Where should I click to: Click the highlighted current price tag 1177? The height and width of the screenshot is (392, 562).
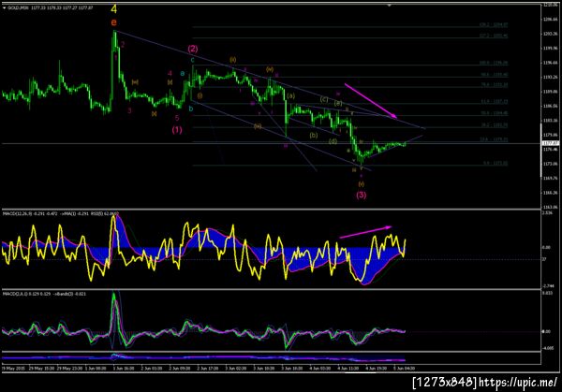coord(550,143)
